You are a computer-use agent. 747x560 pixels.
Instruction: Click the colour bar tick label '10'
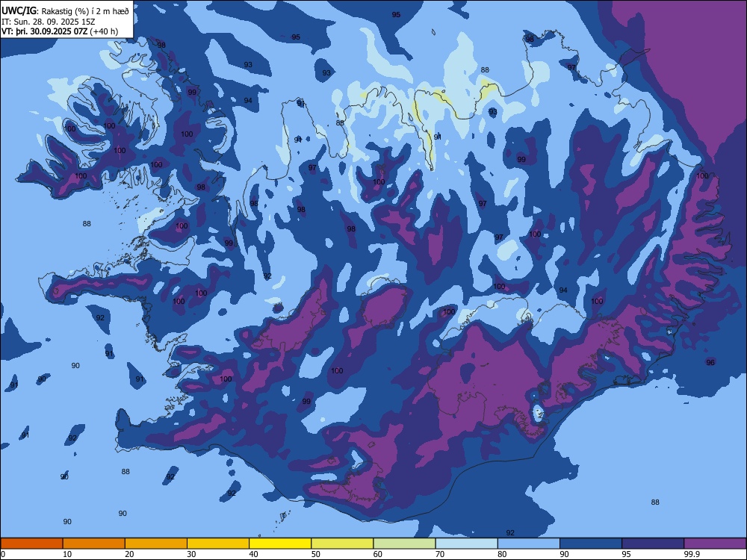click(x=67, y=554)
